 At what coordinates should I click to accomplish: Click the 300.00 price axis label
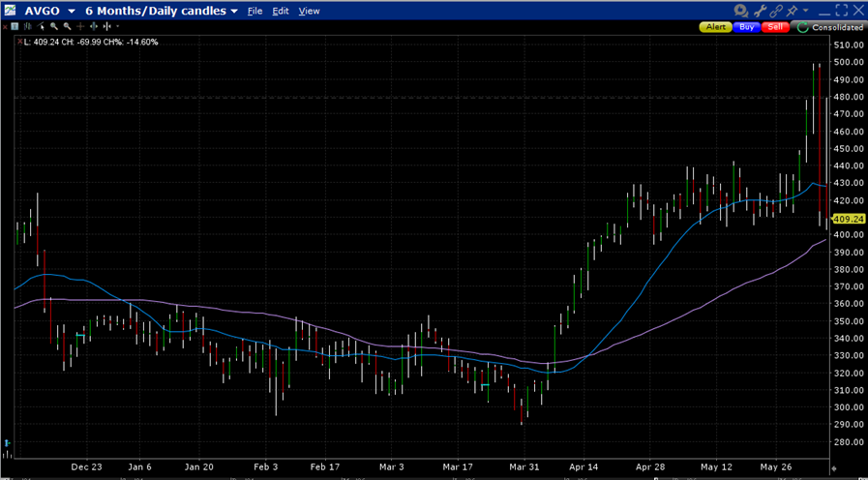click(x=849, y=406)
